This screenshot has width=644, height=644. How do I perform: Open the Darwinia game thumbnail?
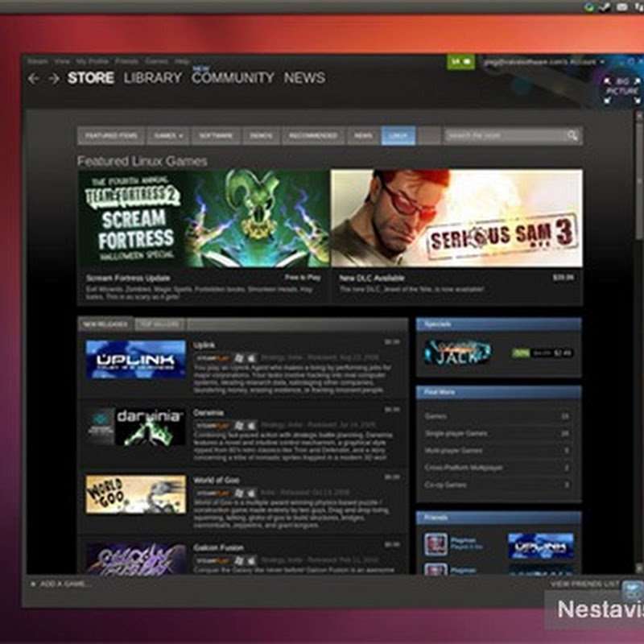coord(136,427)
